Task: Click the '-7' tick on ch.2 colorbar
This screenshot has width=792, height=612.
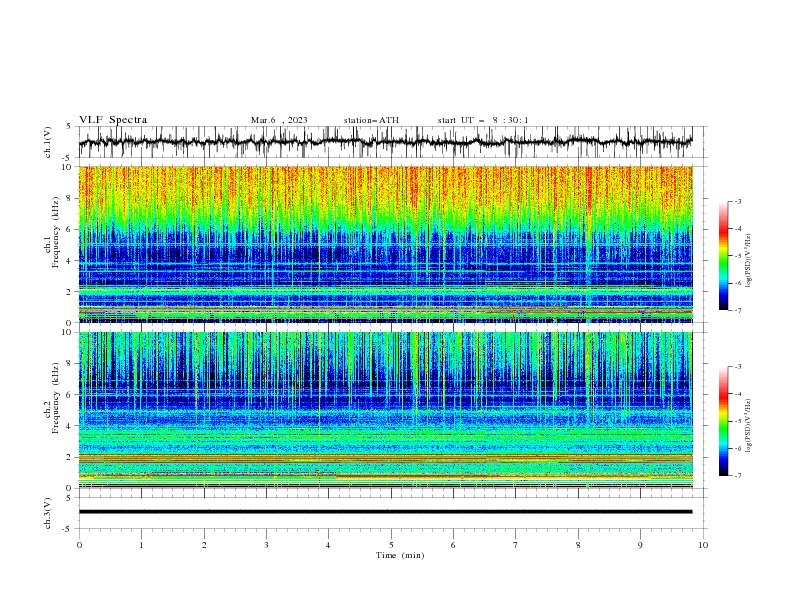Action: click(x=738, y=476)
